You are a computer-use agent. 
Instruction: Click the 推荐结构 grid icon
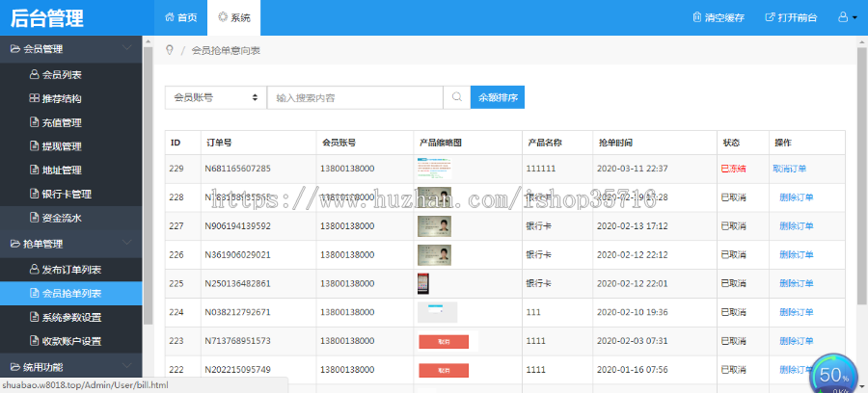click(x=34, y=98)
